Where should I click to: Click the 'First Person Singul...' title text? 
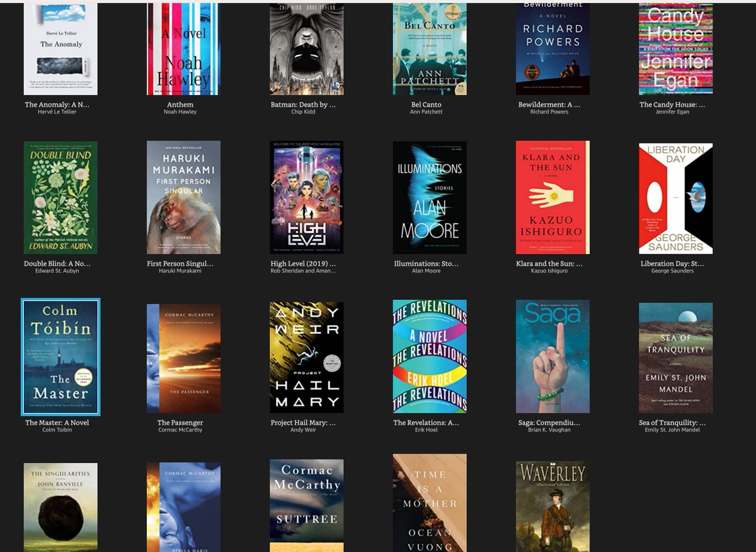(x=180, y=263)
